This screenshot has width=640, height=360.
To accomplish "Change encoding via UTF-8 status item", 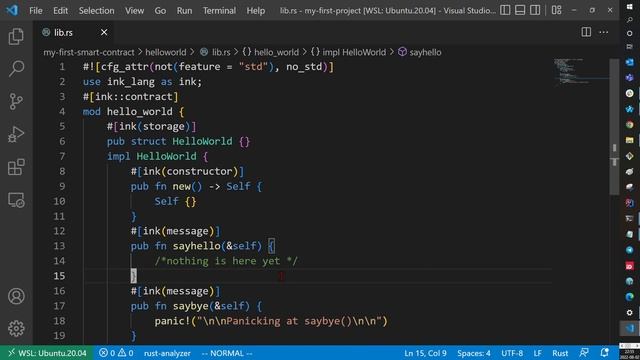I will [x=512, y=353].
